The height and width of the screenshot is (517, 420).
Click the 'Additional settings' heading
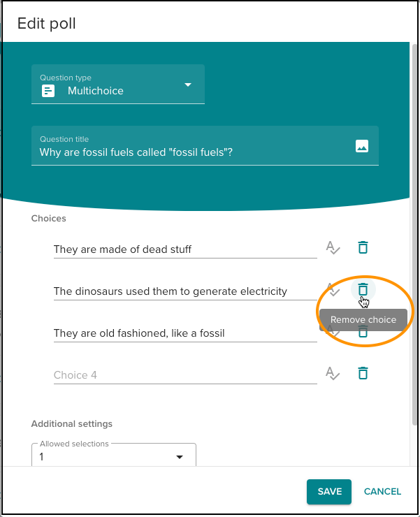pos(71,423)
